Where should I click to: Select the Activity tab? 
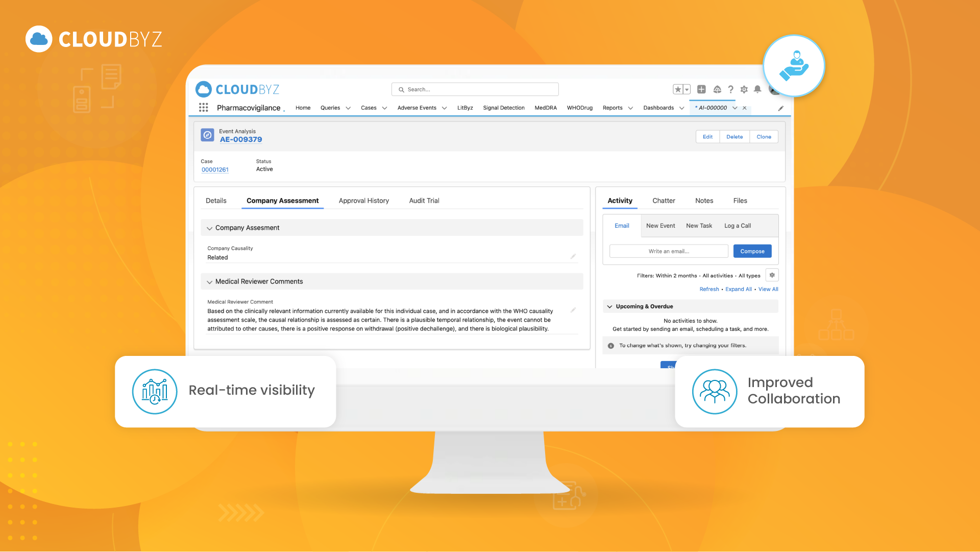pyautogui.click(x=620, y=201)
